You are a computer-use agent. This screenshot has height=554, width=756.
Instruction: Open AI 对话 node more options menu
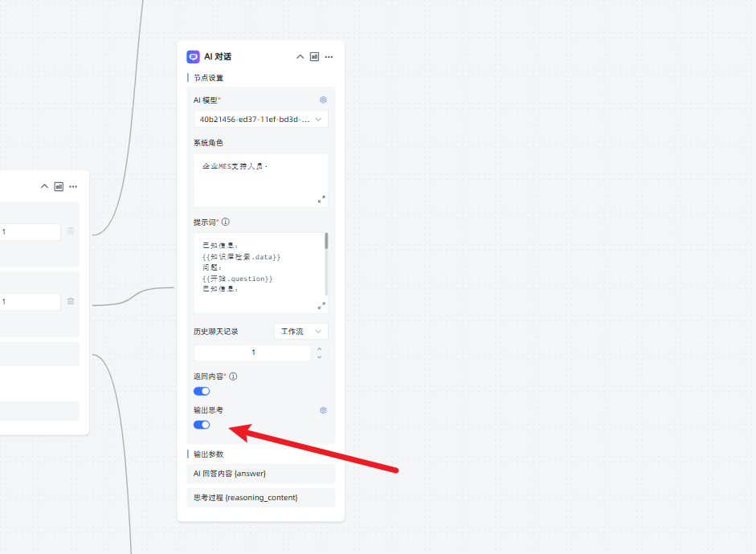pyautogui.click(x=329, y=57)
